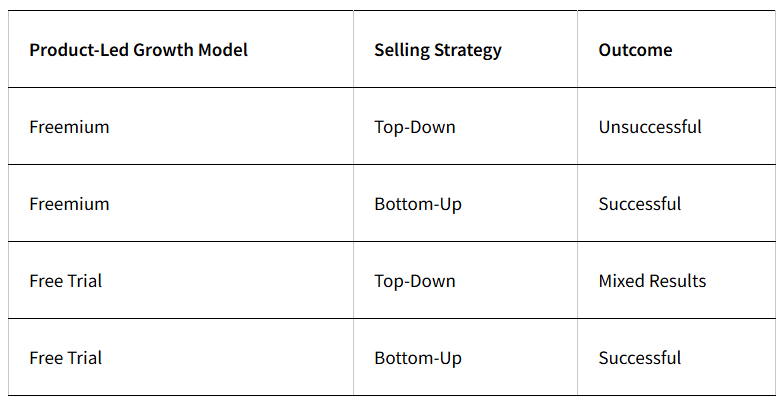The image size is (784, 407).
Task: Click the Successful outcome for Free Trial Bottom-Up
Action: coord(640,358)
